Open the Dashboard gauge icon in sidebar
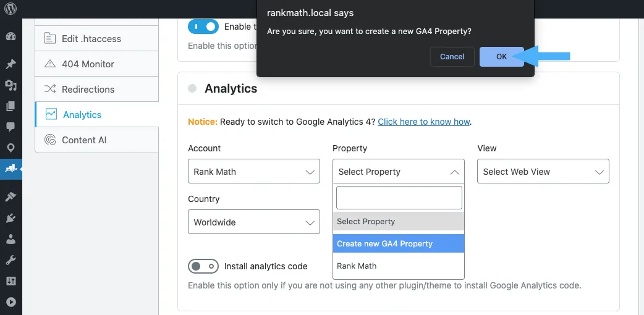This screenshot has width=644, height=315. (x=11, y=37)
